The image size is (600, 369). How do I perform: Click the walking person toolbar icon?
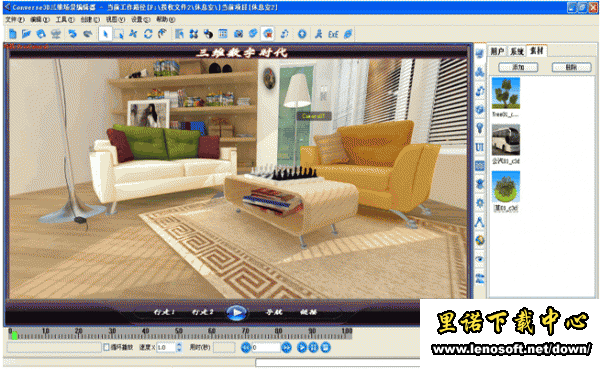tap(318, 34)
